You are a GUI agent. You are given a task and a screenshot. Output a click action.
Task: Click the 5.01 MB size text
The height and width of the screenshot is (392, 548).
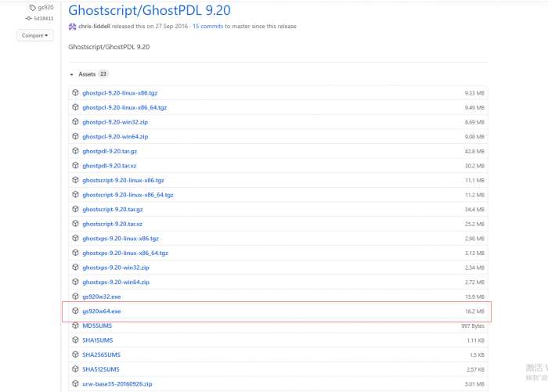pos(474,384)
